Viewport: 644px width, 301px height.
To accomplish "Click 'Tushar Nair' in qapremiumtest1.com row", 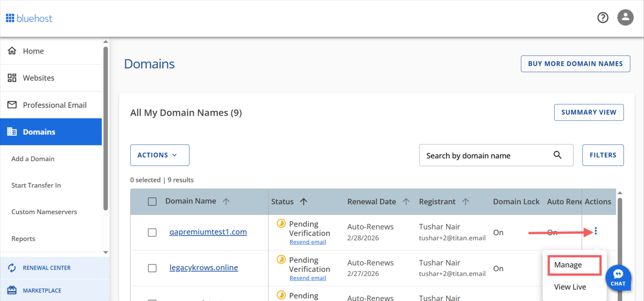I will (440, 227).
